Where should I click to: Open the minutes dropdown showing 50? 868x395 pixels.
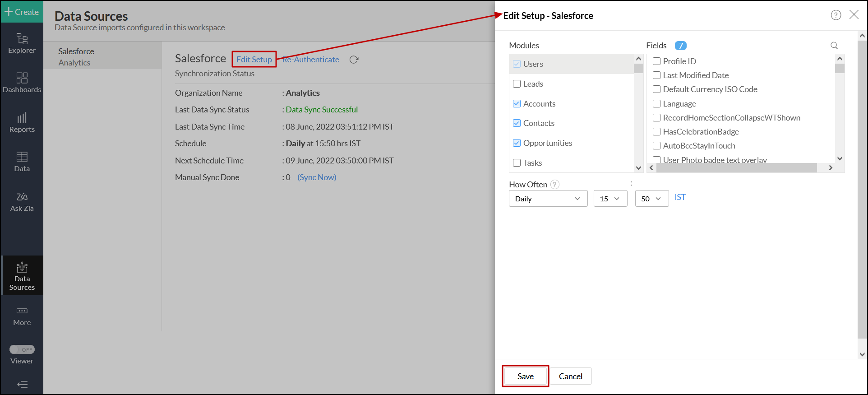click(651, 199)
